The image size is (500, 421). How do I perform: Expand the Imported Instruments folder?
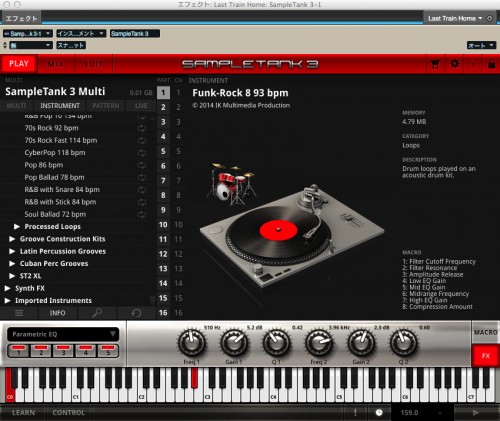pos(8,301)
